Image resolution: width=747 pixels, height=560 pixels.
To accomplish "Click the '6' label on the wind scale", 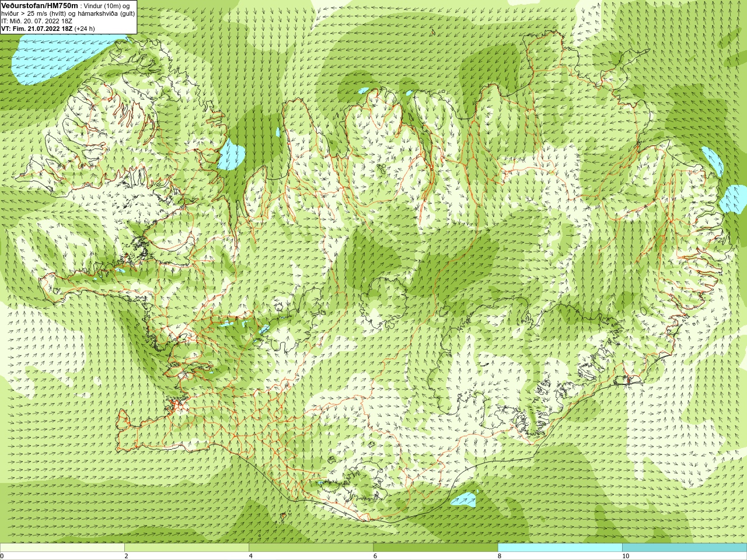I will pyautogui.click(x=375, y=556).
